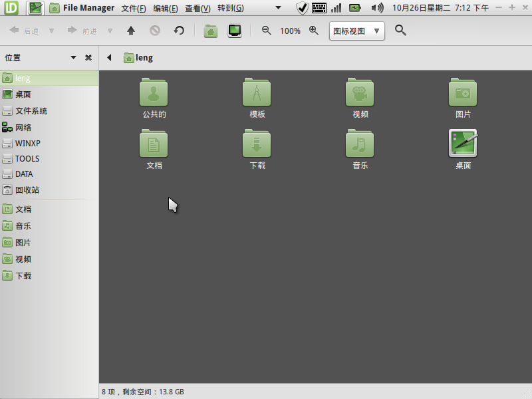Click the shield checkmark tray icon
The height and width of the screenshot is (399, 532).
click(x=302, y=8)
